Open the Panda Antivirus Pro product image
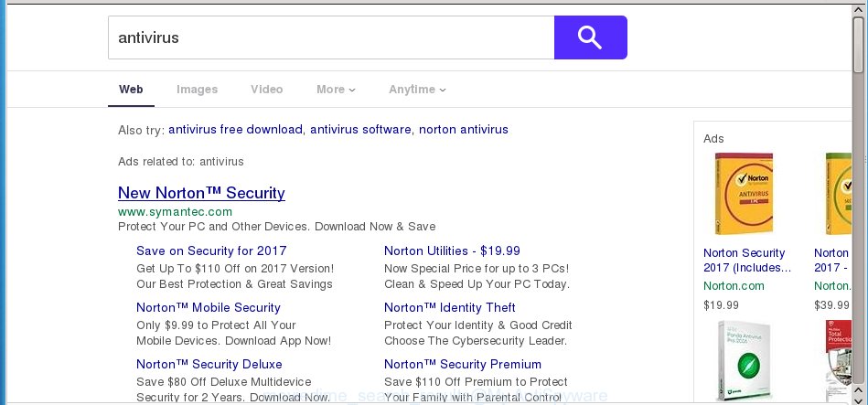 tap(744, 361)
